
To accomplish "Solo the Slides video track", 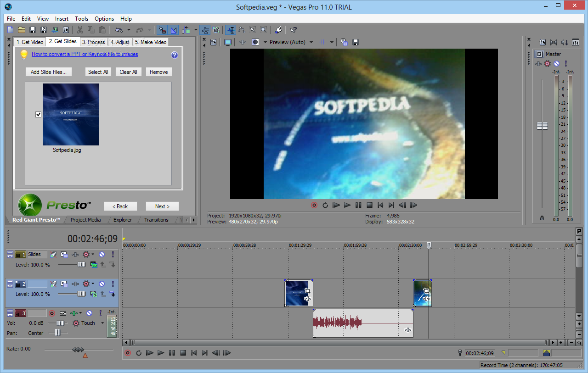I will tap(113, 254).
